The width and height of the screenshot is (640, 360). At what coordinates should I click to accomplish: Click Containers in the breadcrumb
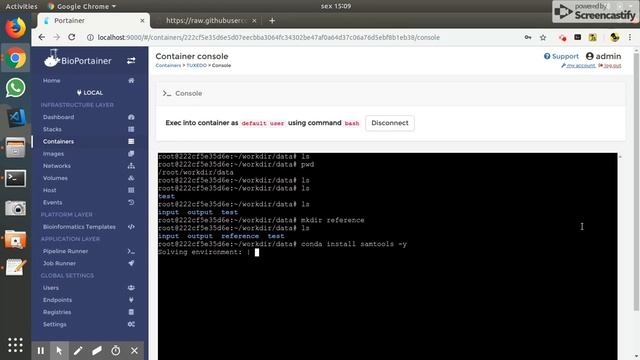[168, 65]
